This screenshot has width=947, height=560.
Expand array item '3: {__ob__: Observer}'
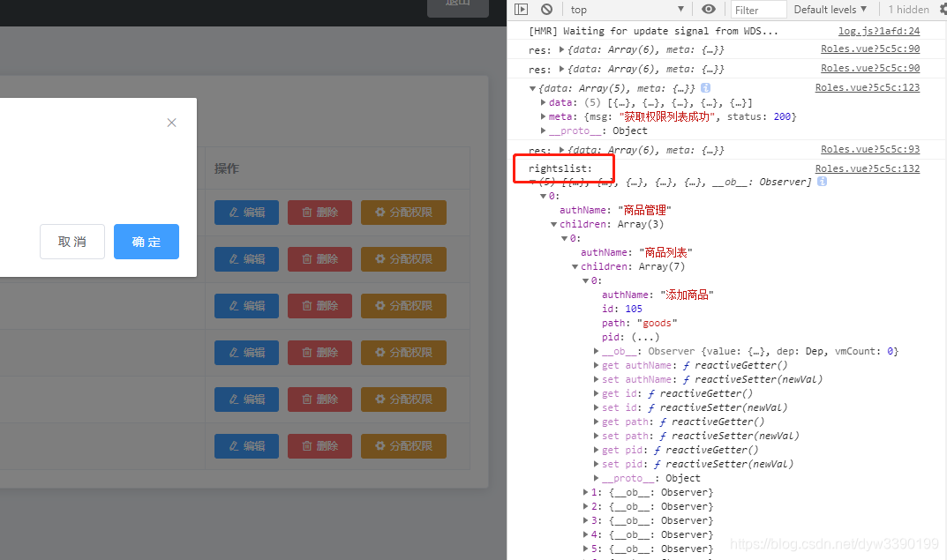pyautogui.click(x=585, y=520)
